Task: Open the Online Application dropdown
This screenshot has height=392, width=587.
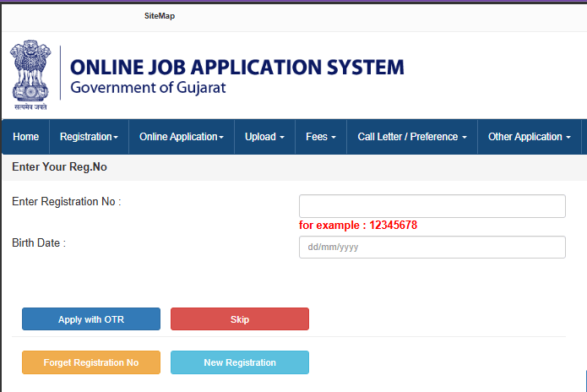Action: (x=182, y=137)
